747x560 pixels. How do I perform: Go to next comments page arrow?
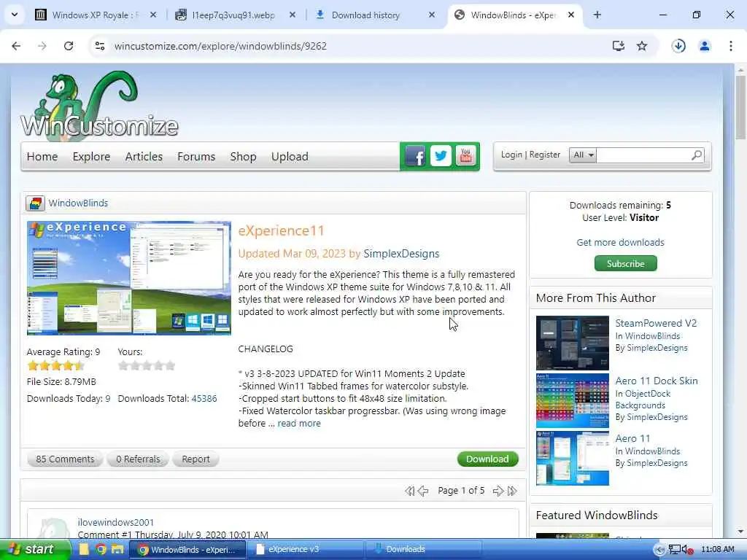[498, 491]
